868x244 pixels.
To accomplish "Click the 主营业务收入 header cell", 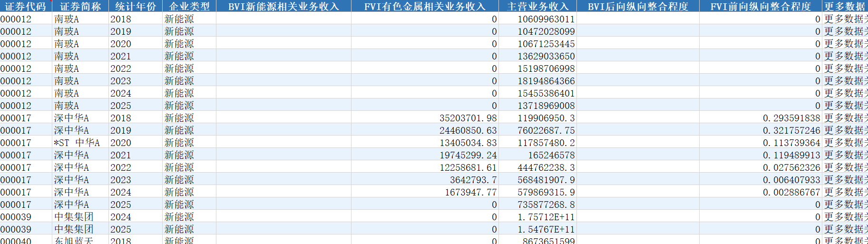I will tap(537, 6).
